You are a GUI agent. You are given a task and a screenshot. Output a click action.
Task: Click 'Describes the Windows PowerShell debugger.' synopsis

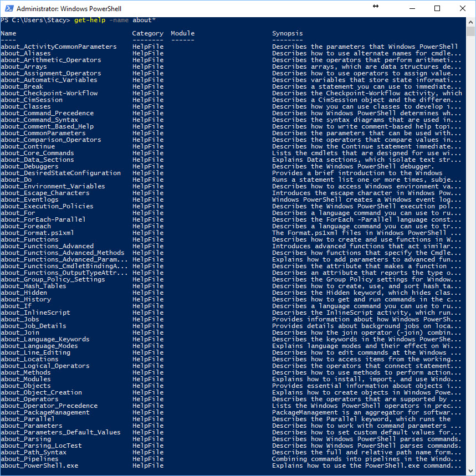[353, 166]
